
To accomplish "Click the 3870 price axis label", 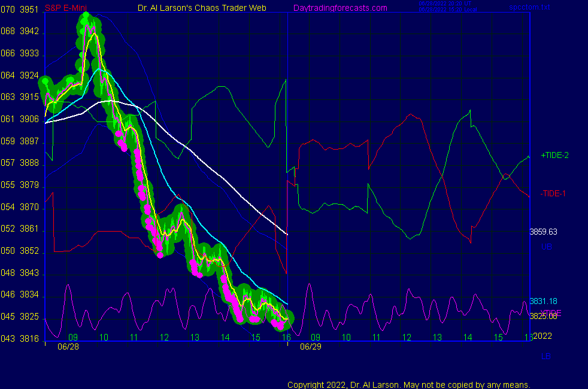I will tap(30, 207).
